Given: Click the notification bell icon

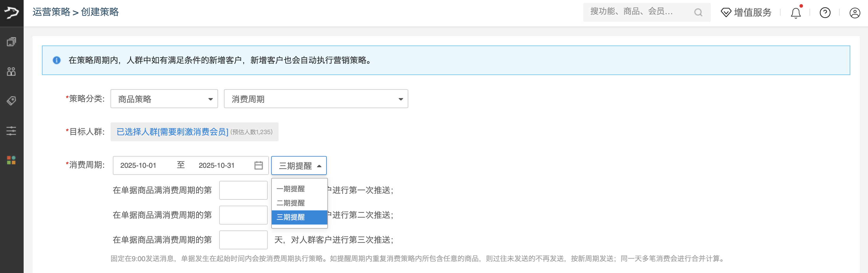Looking at the screenshot, I should point(796,13).
